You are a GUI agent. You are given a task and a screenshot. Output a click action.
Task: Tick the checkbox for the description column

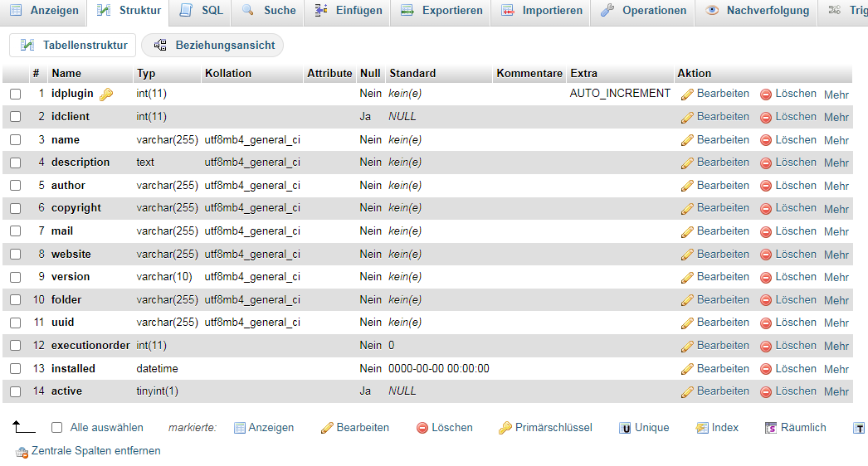tap(15, 163)
